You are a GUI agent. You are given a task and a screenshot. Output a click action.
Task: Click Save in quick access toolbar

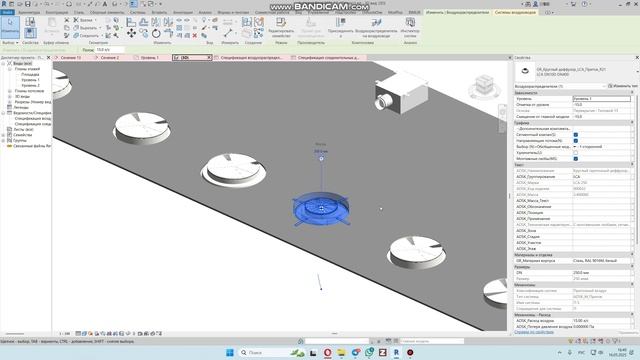(x=28, y=4)
